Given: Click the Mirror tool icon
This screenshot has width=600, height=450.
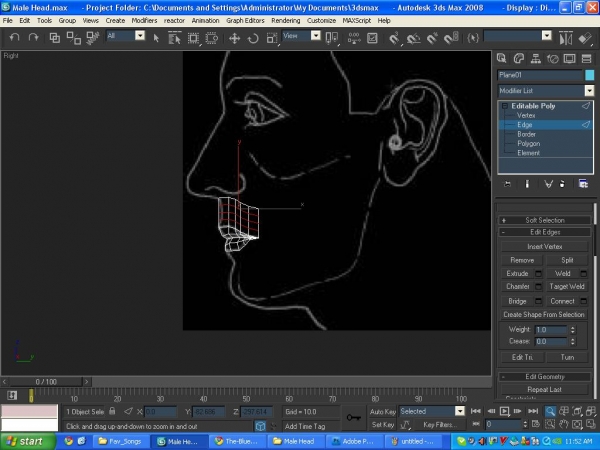Looking at the screenshot, I should (566, 38).
